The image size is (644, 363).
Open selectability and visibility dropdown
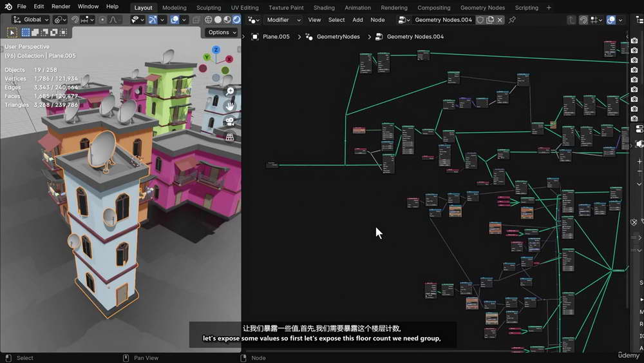click(137, 20)
